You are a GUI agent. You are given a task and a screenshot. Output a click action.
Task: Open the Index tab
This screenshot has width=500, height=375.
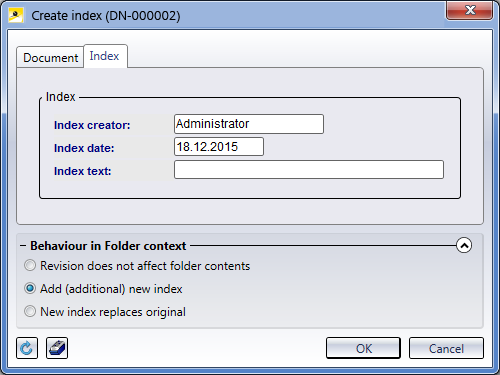point(105,56)
